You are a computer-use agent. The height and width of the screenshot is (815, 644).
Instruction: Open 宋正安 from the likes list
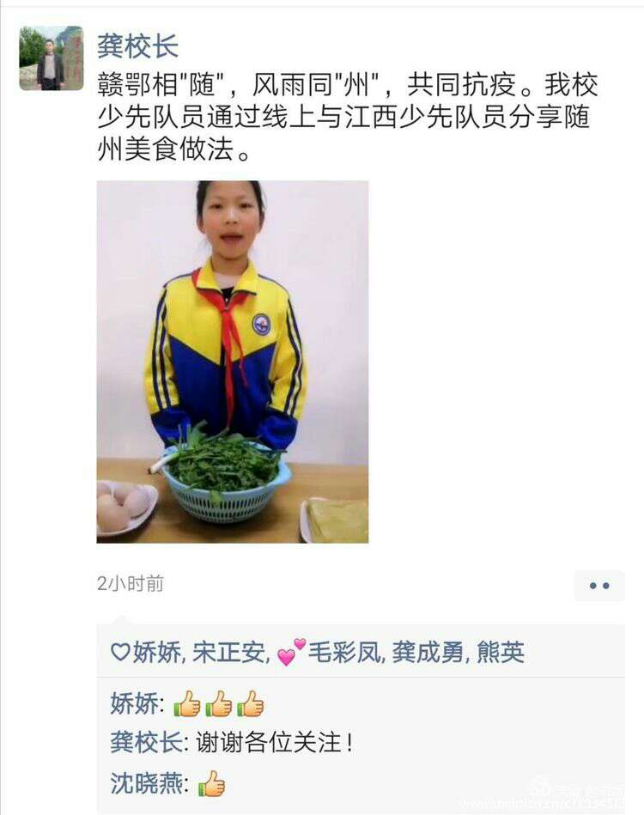[x=228, y=652]
